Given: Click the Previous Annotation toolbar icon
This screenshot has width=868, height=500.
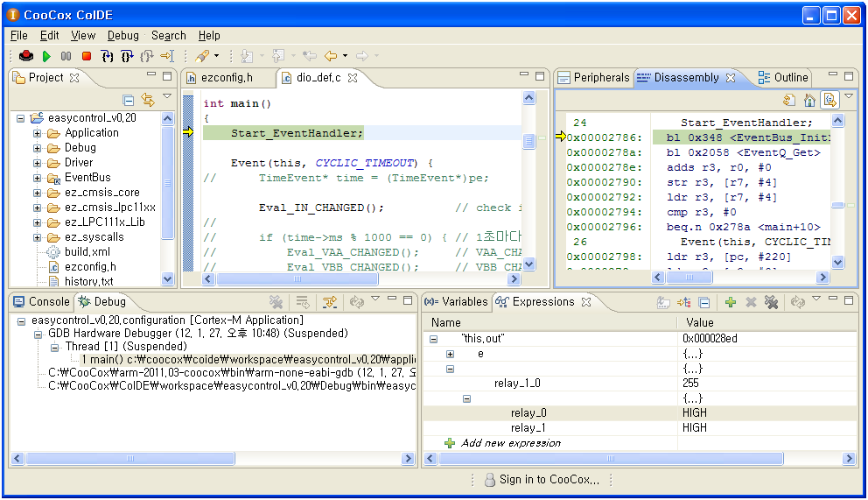Looking at the screenshot, I should pos(278,56).
